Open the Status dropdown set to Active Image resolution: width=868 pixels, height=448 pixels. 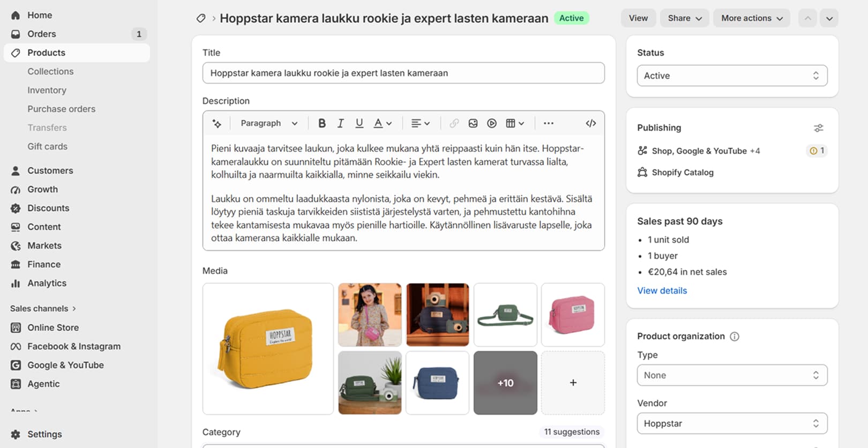point(732,76)
